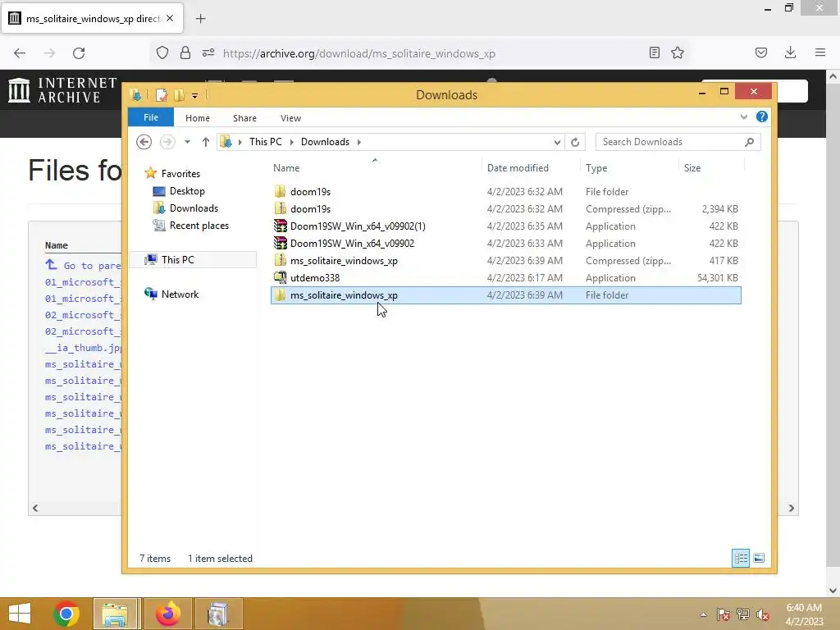This screenshot has height=630, width=840.
Task: Toggle Firefox reader view
Action: pos(654,52)
